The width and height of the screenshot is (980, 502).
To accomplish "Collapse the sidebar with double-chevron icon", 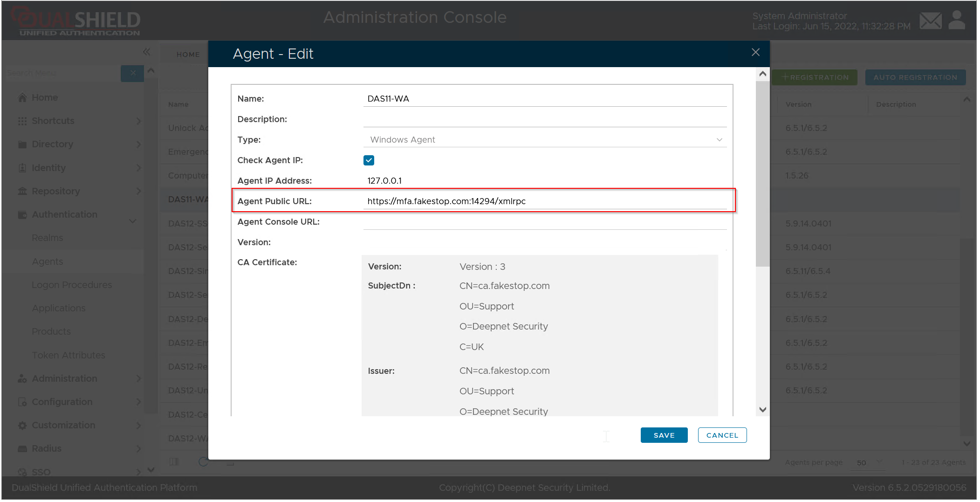I will (x=146, y=52).
